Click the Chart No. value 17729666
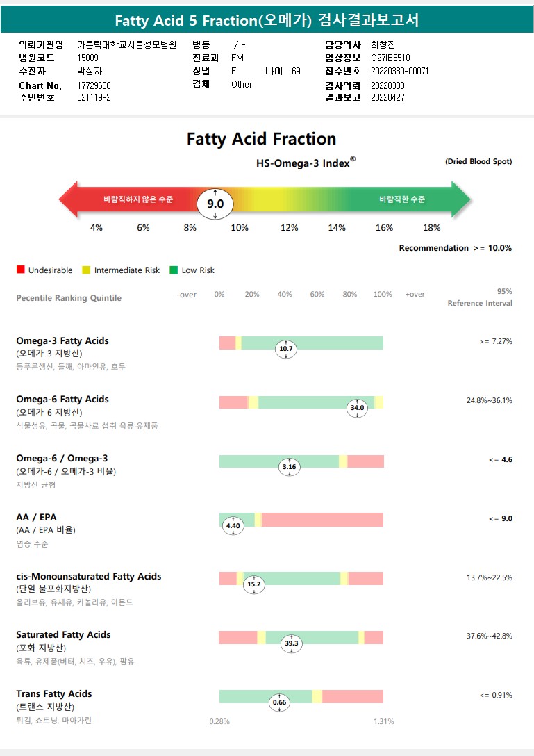The height and width of the screenshot is (756, 534). pyautogui.click(x=94, y=86)
